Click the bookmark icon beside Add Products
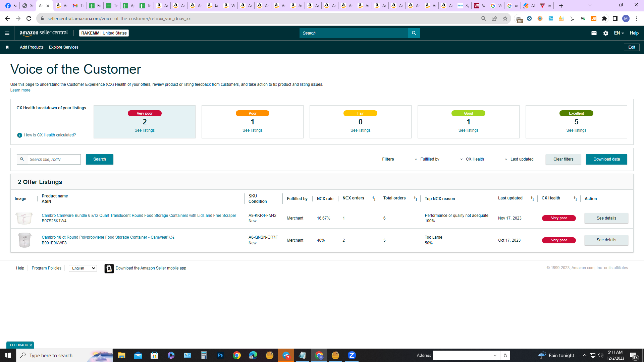 7,47
